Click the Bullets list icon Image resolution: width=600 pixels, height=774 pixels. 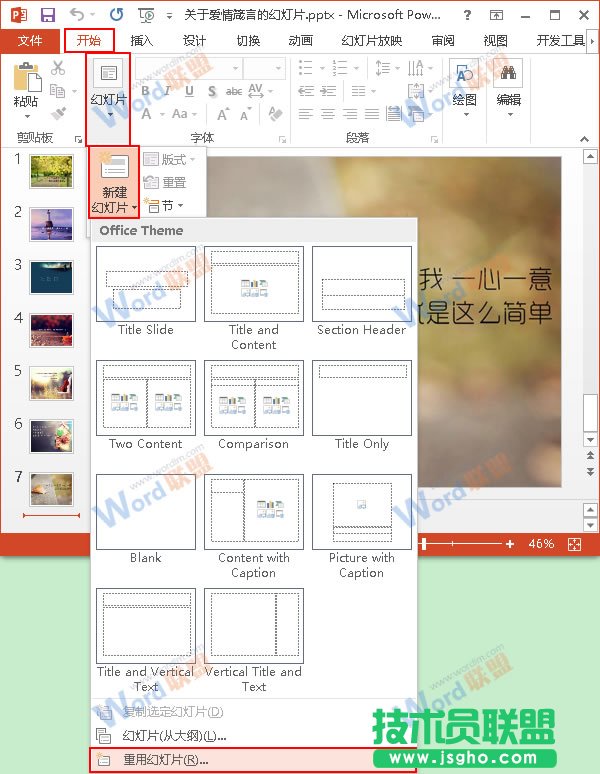coord(306,68)
